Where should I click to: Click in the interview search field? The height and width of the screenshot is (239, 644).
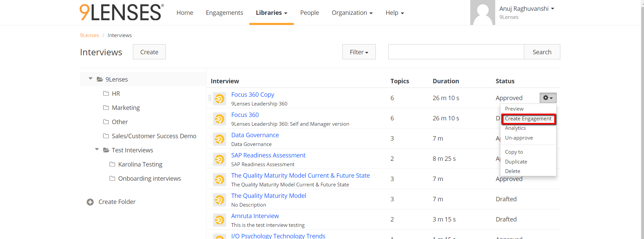(x=456, y=52)
